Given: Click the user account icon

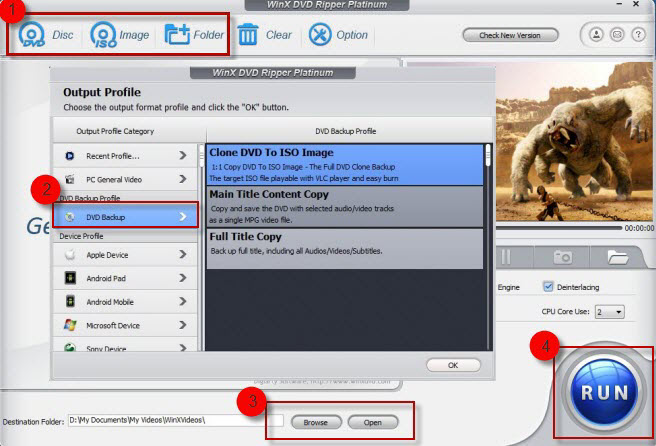Looking at the screenshot, I should [596, 34].
